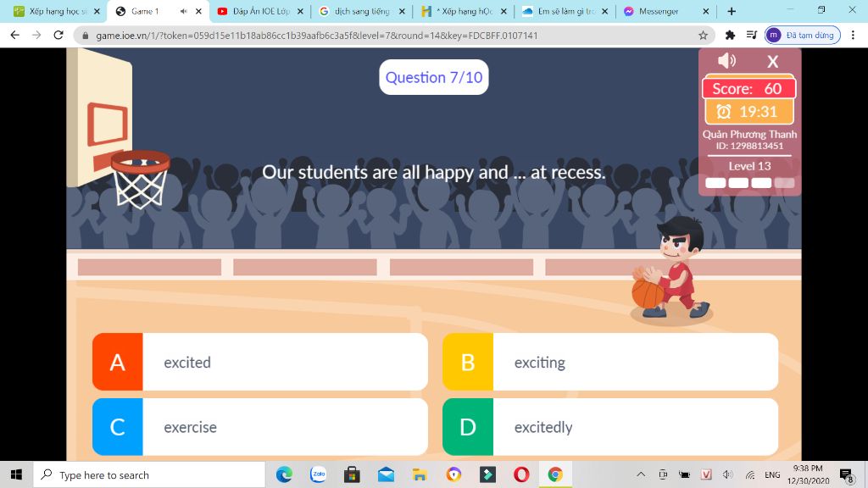Open the Filmora taskbar icon

(487, 474)
